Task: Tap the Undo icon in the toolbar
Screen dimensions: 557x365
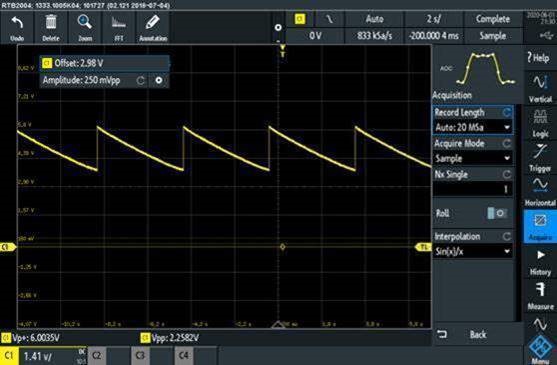Action: coord(17,28)
